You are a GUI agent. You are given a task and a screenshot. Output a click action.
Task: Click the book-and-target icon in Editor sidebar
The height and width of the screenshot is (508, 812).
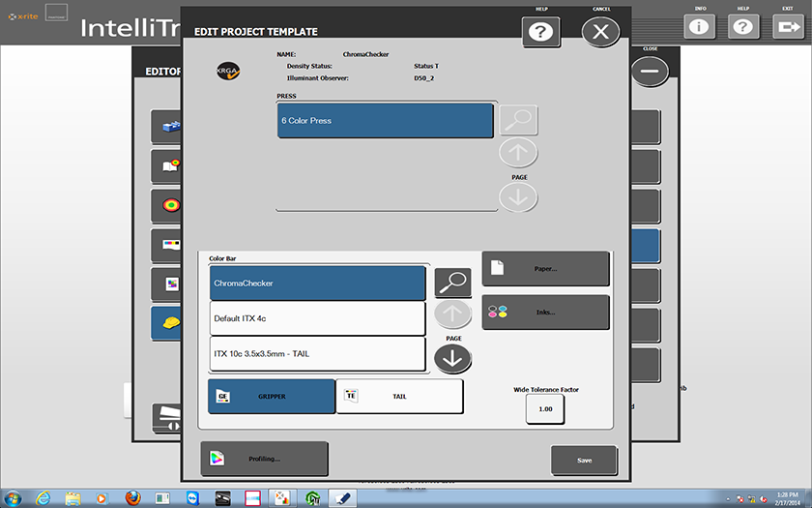(171, 165)
